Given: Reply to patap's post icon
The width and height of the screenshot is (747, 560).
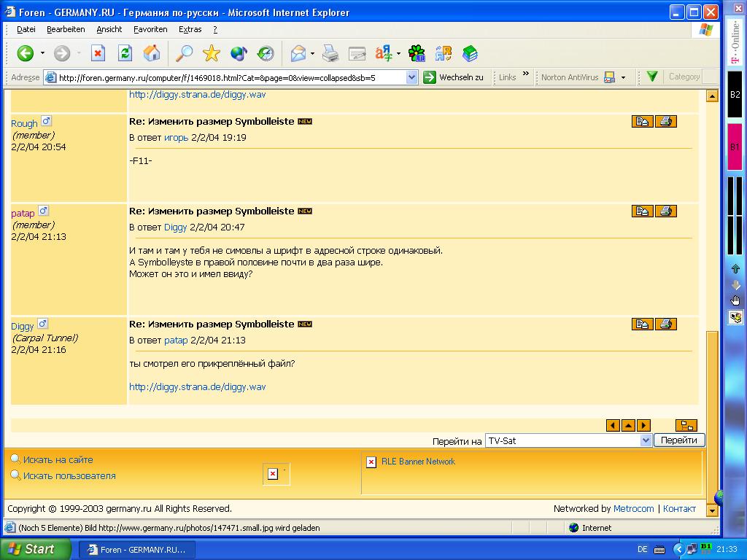Looking at the screenshot, I should pyautogui.click(x=642, y=211).
